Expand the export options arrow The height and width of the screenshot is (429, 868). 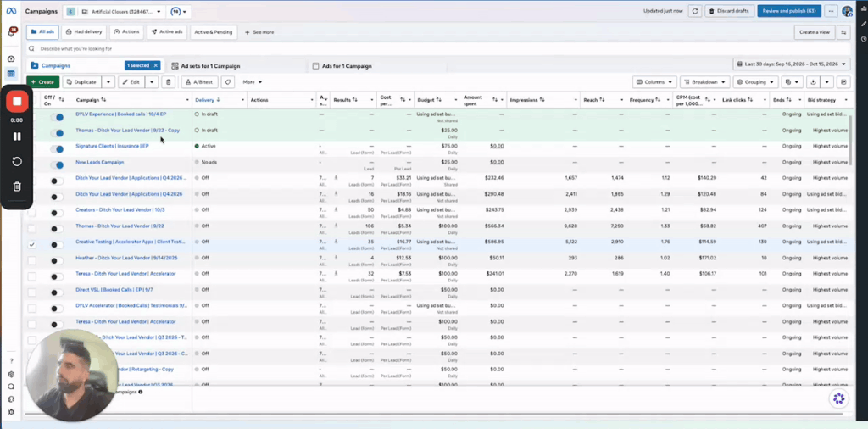click(x=827, y=82)
